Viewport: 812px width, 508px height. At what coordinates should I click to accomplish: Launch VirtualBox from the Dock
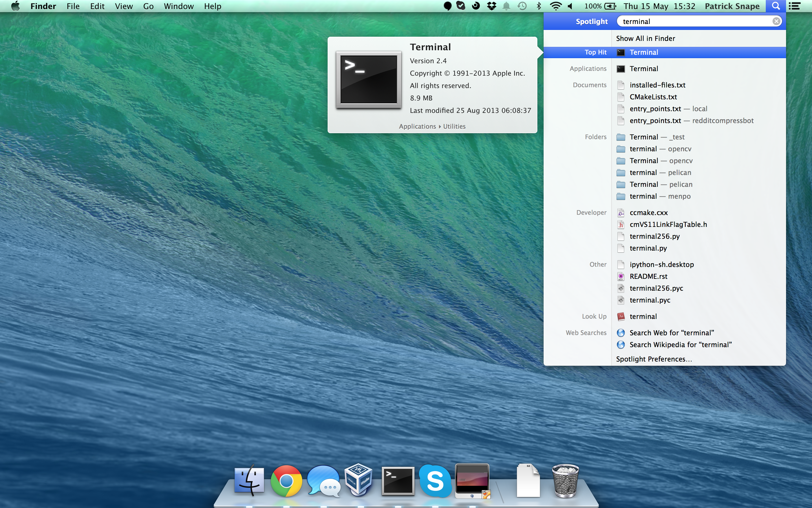[x=358, y=480]
